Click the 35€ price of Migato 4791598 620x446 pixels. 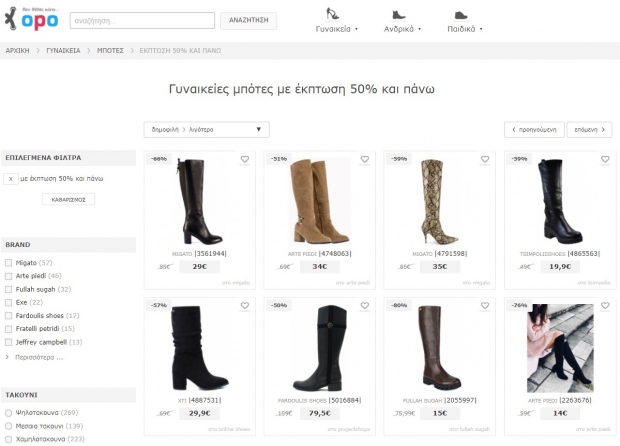pos(440,267)
